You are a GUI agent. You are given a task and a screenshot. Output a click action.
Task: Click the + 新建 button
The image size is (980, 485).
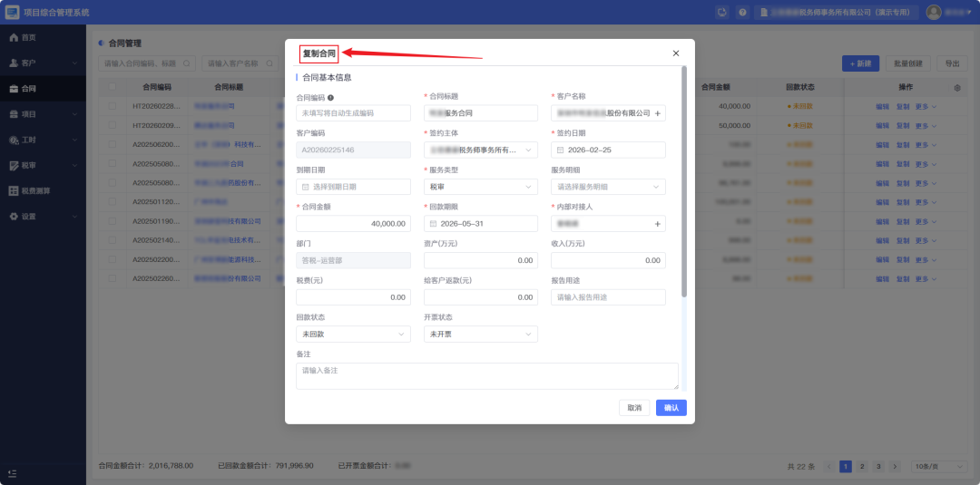pos(860,63)
